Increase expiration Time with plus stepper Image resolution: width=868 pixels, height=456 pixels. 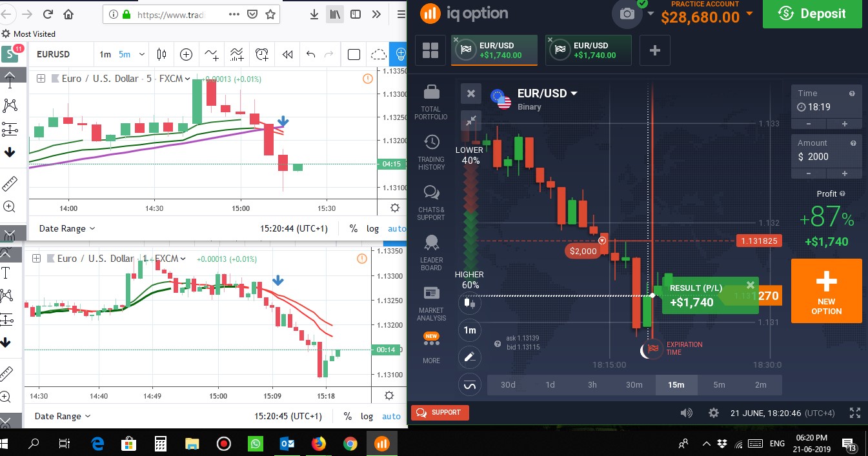click(844, 124)
